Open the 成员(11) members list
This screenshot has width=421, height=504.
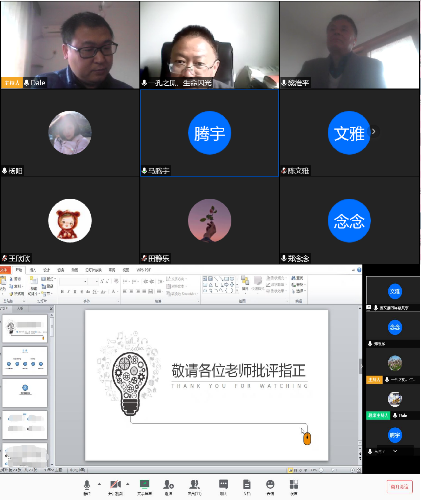[194, 486]
